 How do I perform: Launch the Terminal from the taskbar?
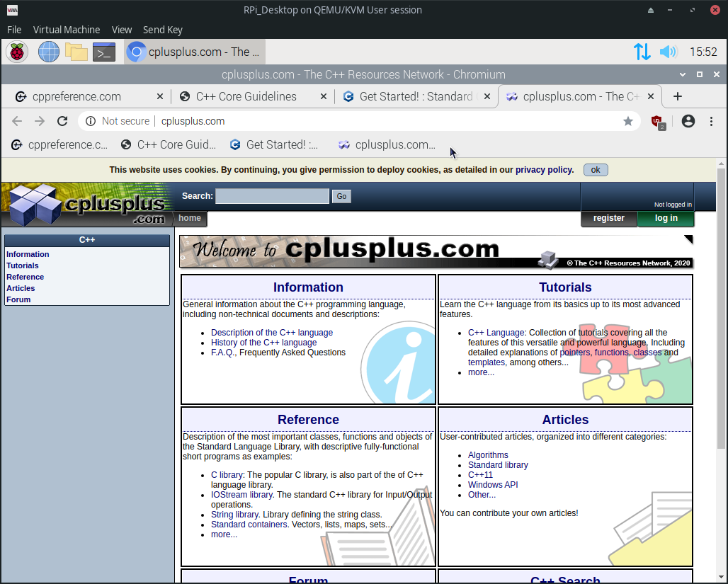[104, 52]
